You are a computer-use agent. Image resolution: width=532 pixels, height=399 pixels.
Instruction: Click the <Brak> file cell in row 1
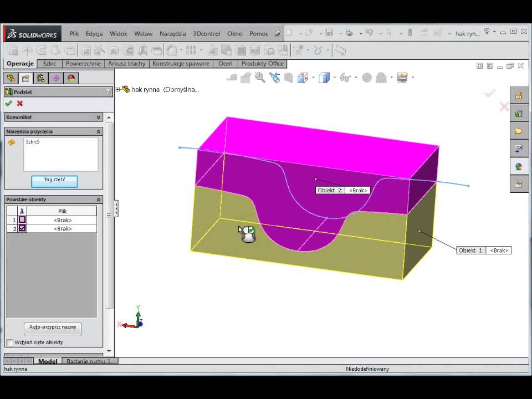point(63,220)
